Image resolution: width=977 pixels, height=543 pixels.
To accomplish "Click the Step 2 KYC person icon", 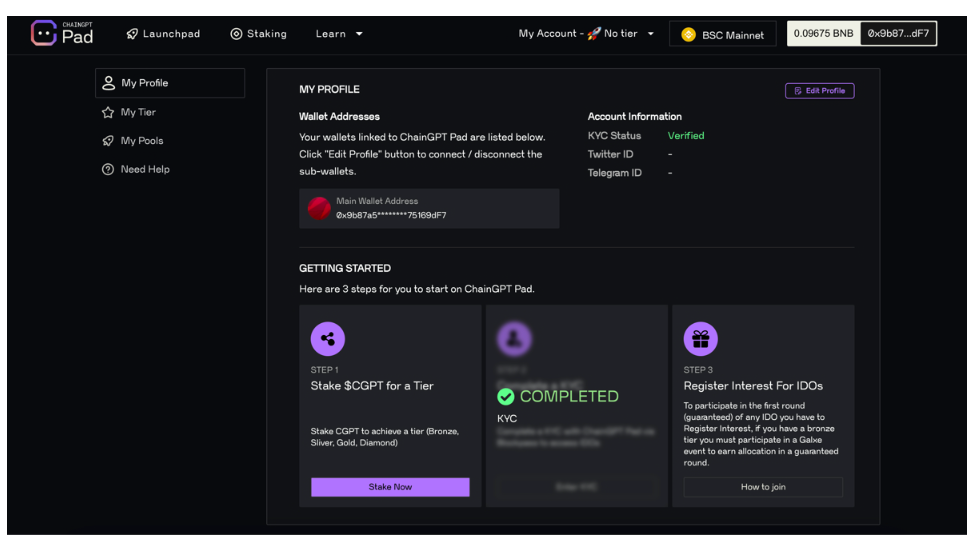I will click(514, 339).
